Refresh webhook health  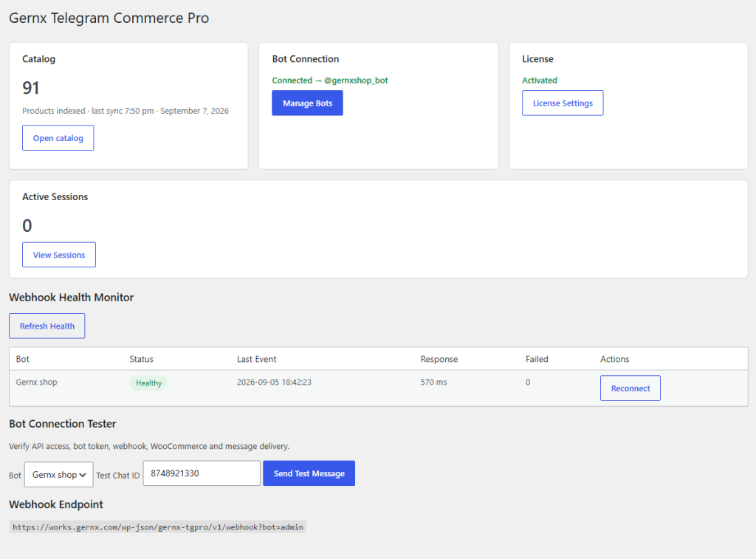click(x=47, y=326)
